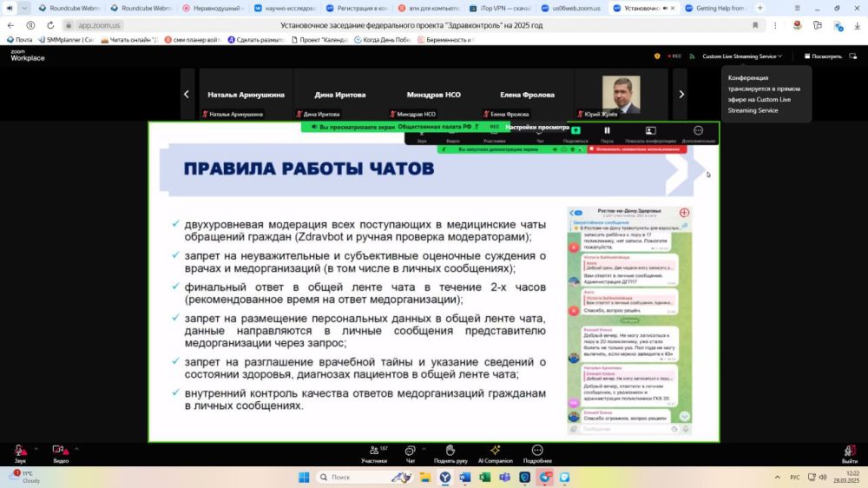
Task: Show hidden system tray icons
Action: 777,478
